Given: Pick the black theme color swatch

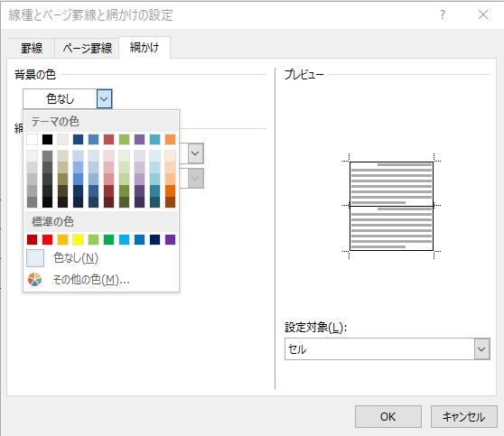Looking at the screenshot, I should click(47, 139).
